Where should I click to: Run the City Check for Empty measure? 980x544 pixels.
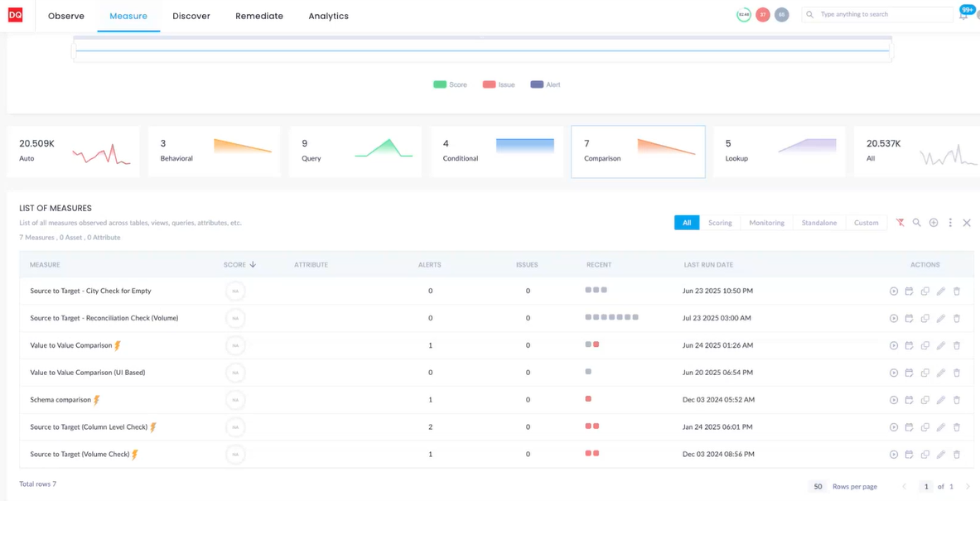[894, 291]
